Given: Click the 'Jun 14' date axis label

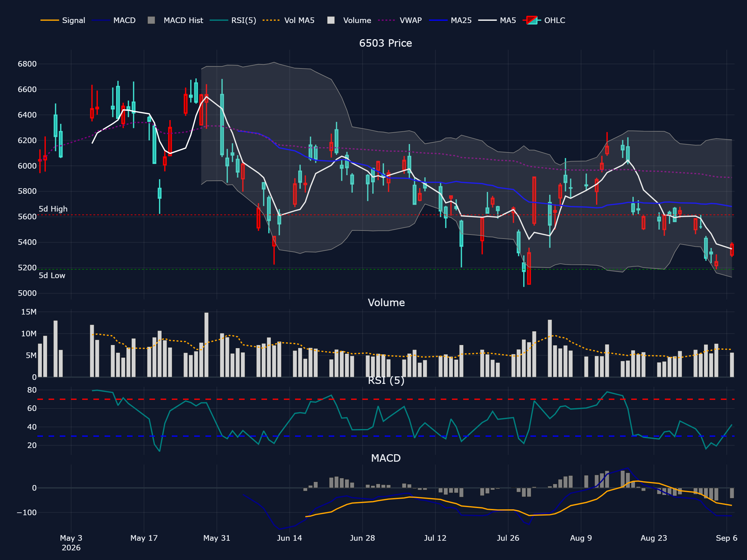Looking at the screenshot, I should [x=289, y=538].
